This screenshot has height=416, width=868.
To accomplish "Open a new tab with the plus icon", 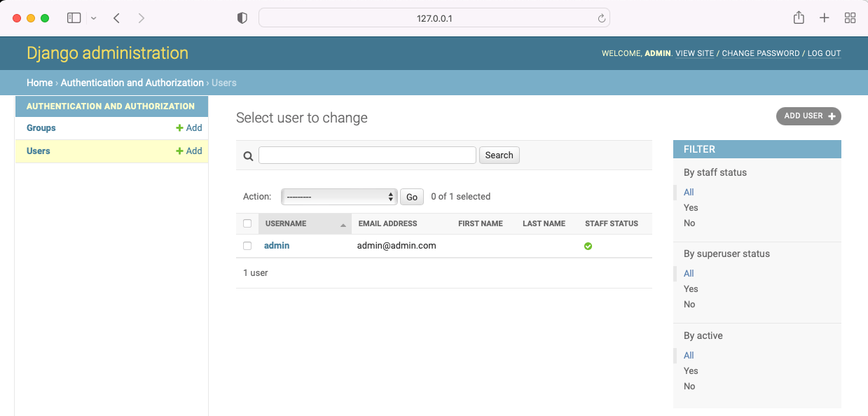I will tap(825, 18).
